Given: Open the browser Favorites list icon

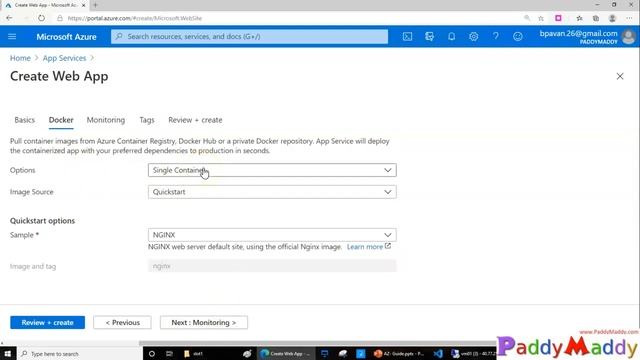Looking at the screenshot, I should [x=579, y=18].
